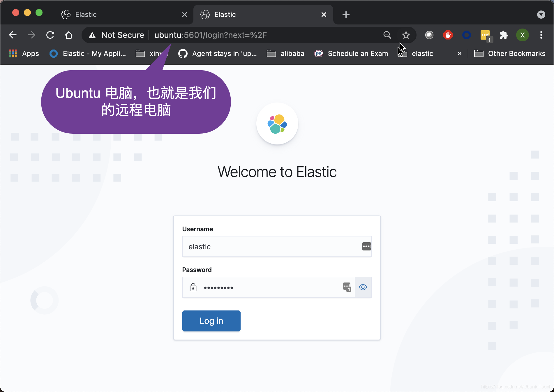Click the Elastic logo above welcome text
554x392 pixels.
tap(277, 123)
